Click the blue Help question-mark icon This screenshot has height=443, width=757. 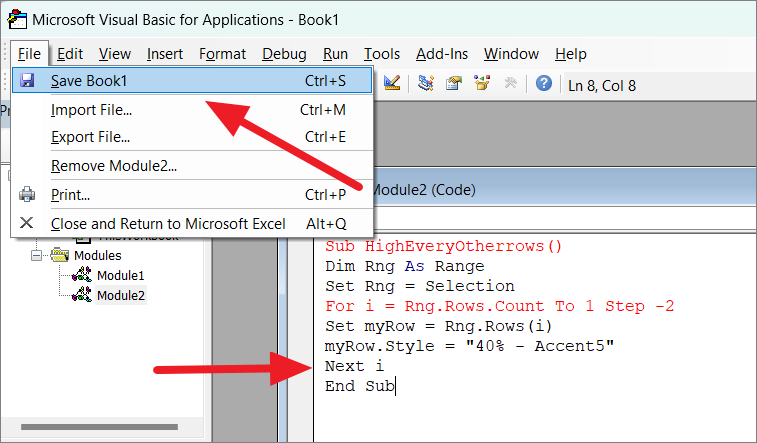tap(544, 83)
